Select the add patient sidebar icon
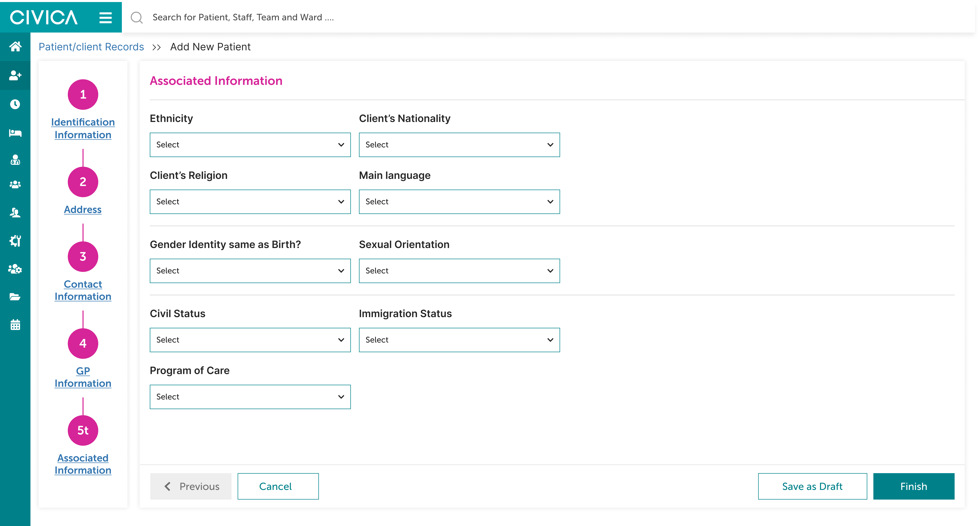The image size is (980, 526). 15,75
